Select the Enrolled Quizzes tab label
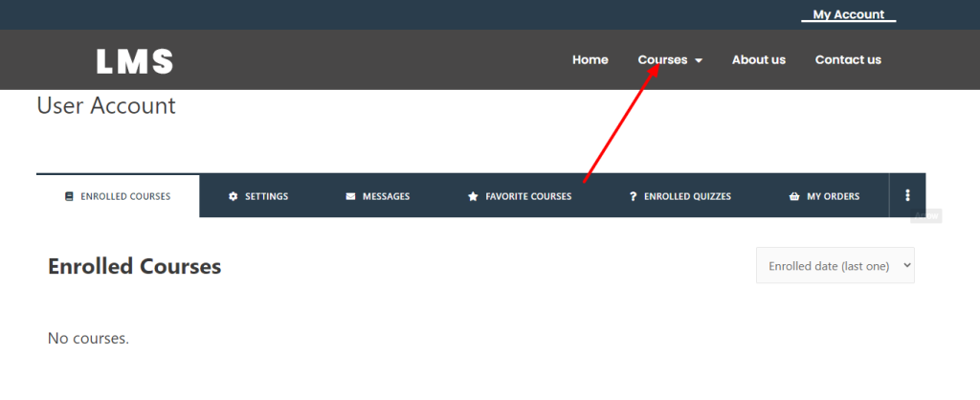Image resolution: width=980 pixels, height=400 pixels. [x=687, y=197]
